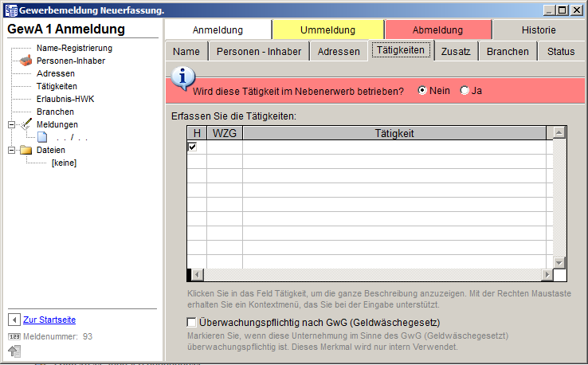Click the 123 Meldenummer icon
Screen dimensions: 588x365
(x=14, y=336)
